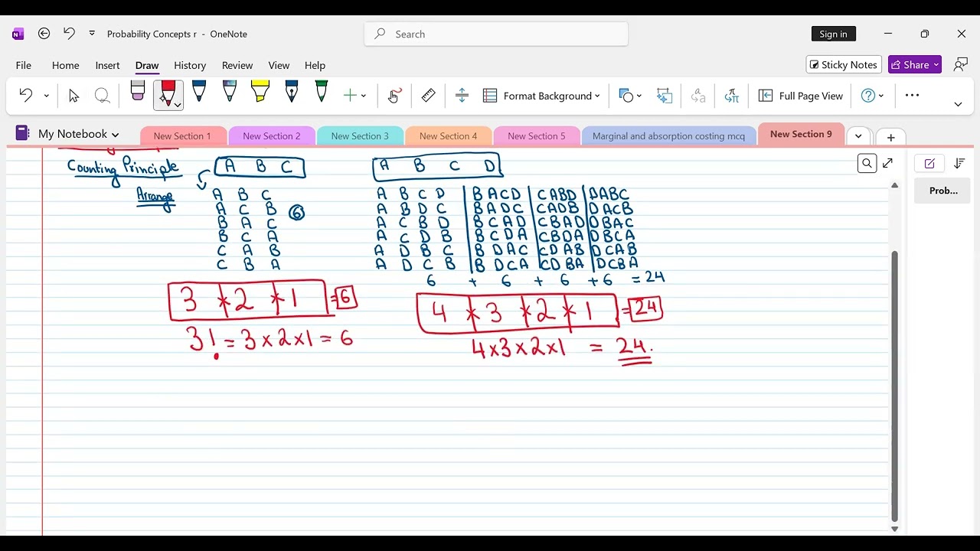Expand the more sections chevron
980x551 pixels.
[x=858, y=136]
